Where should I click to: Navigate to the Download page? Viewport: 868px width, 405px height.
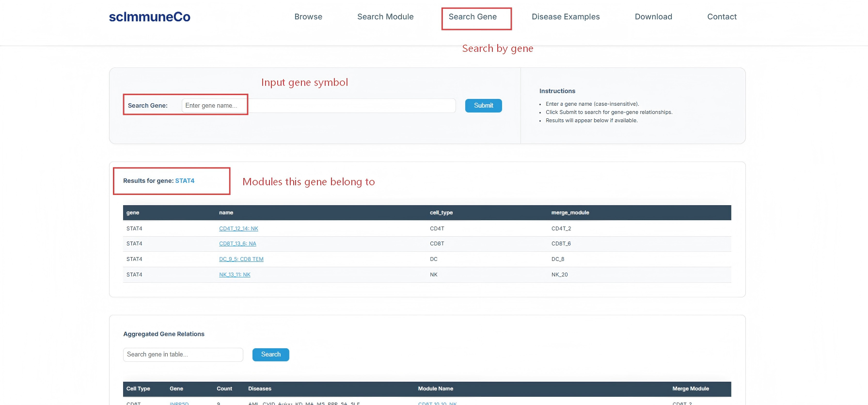653,17
